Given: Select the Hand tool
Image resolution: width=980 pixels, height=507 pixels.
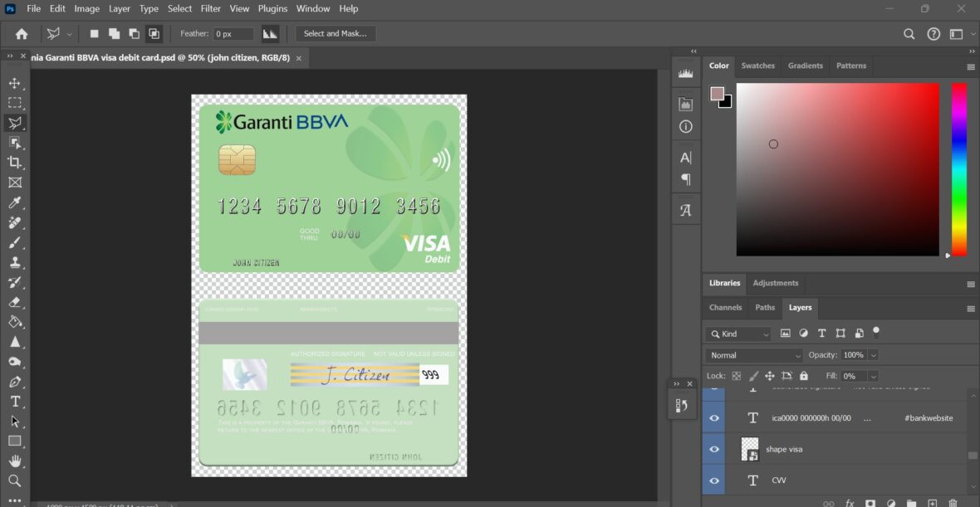Looking at the screenshot, I should coord(15,461).
